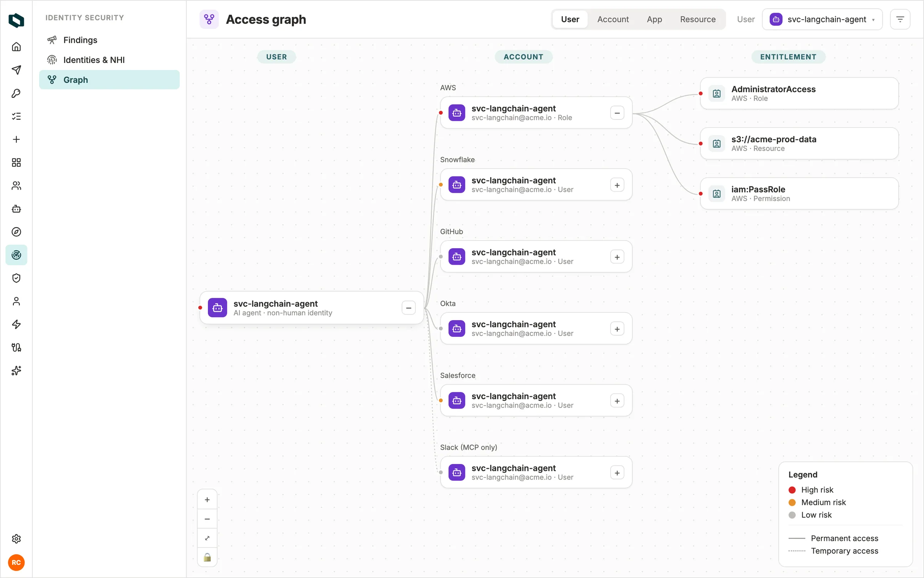Click the "Salesforce" group label
Viewport: 924px width, 578px height.
click(x=458, y=375)
